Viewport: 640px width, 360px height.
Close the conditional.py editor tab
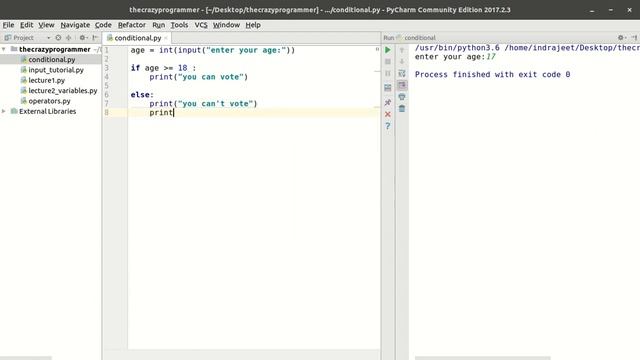166,38
